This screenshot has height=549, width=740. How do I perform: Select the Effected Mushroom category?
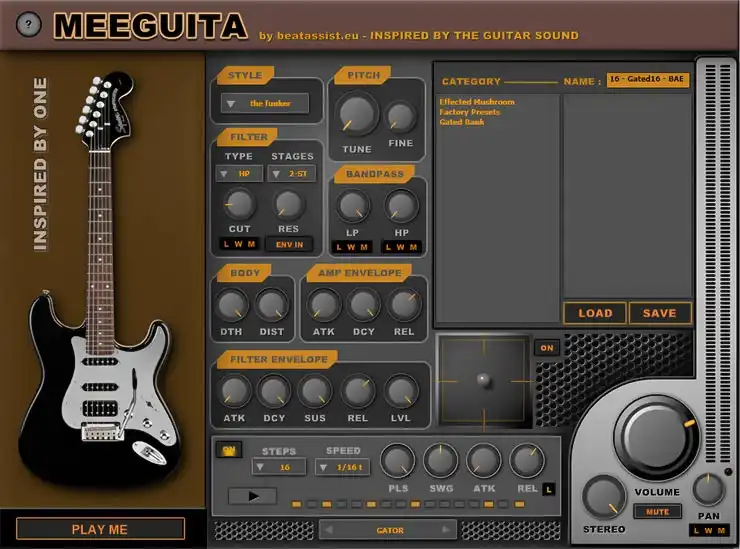click(477, 101)
